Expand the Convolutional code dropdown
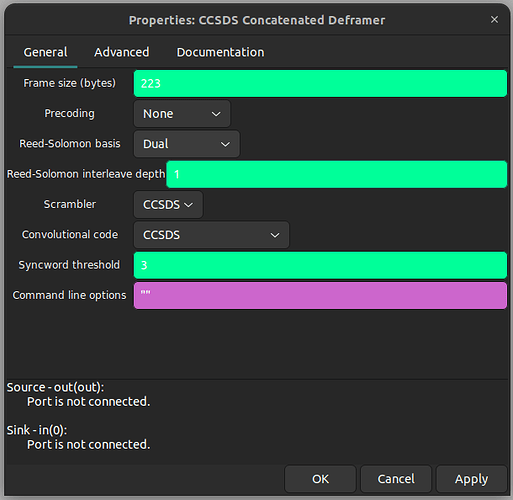This screenshot has width=513, height=500. click(x=211, y=235)
